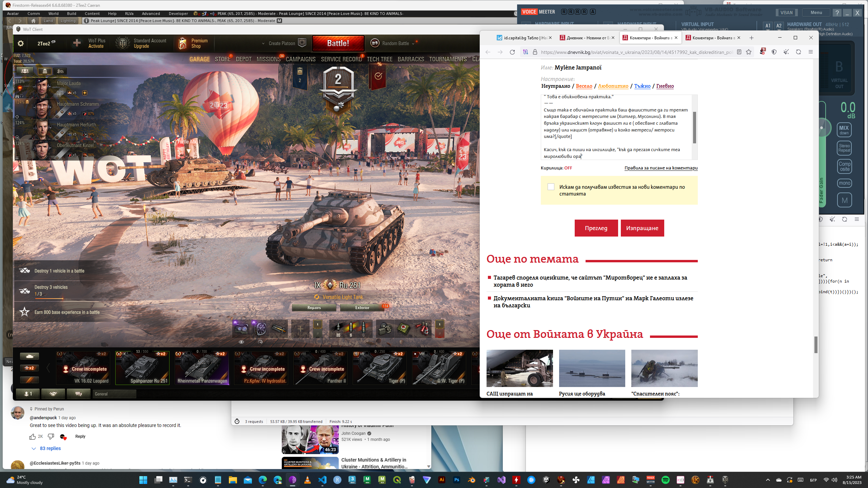Open the Firestorm Avatar menu

tap(13, 14)
